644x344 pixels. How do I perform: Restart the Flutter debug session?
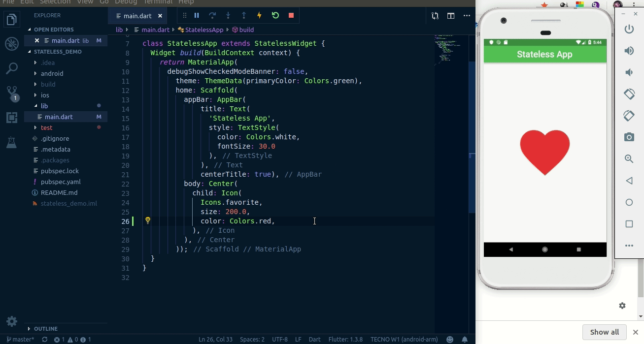point(275,15)
